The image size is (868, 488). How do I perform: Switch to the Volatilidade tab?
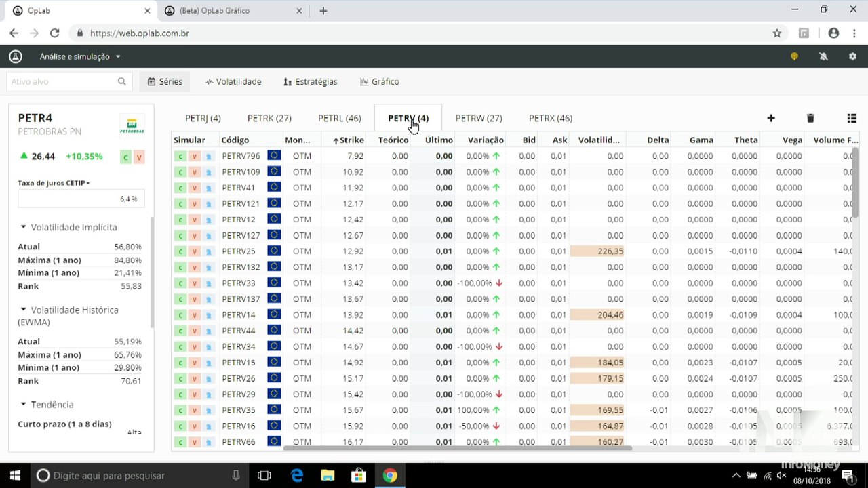point(233,81)
